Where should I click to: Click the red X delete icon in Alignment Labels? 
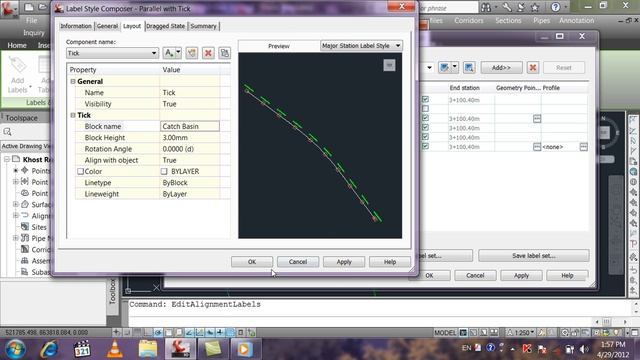(x=533, y=68)
